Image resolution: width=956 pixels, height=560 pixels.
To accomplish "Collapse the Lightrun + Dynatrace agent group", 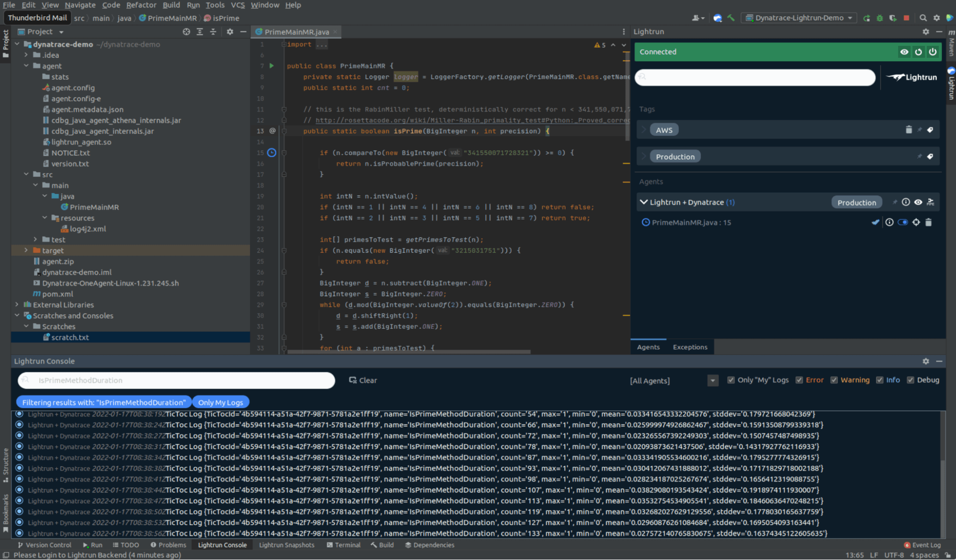I will point(644,202).
